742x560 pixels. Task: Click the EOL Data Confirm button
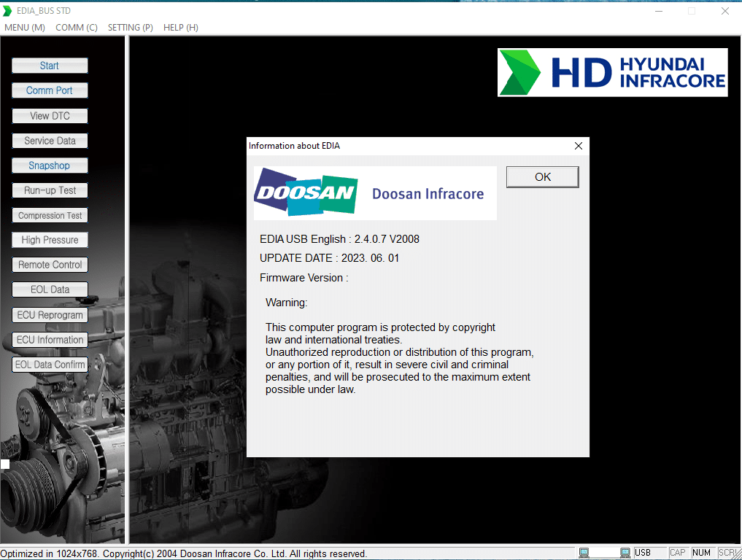pyautogui.click(x=50, y=365)
